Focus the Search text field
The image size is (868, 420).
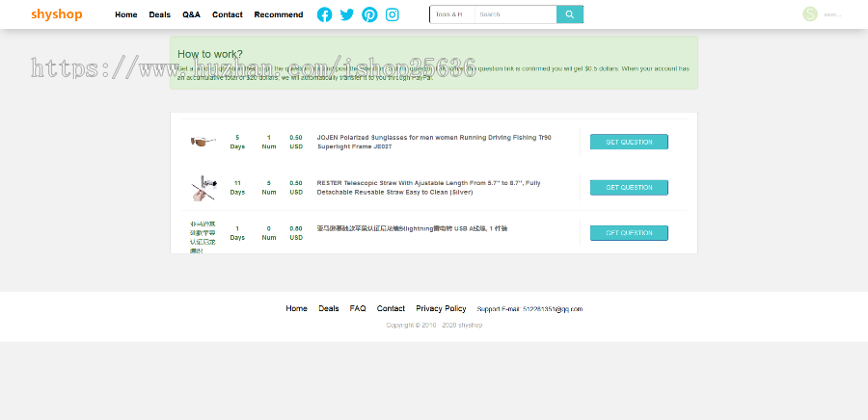click(x=515, y=14)
